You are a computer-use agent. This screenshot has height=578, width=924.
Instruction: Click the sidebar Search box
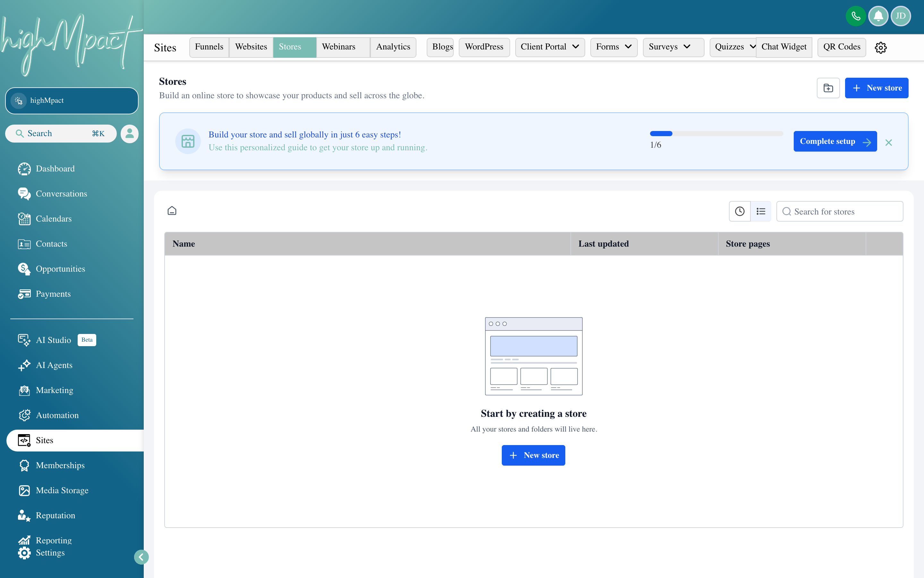61,133
